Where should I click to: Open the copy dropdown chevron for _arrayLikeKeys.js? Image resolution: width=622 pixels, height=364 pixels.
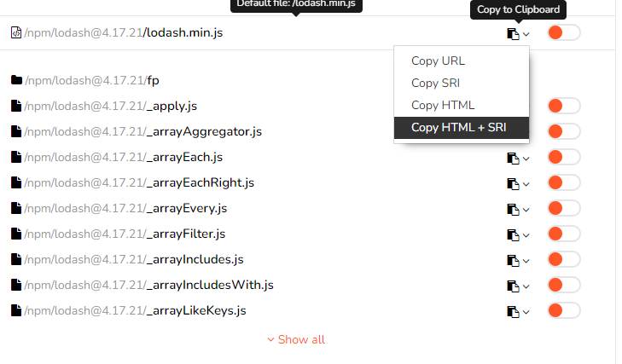coord(526,313)
